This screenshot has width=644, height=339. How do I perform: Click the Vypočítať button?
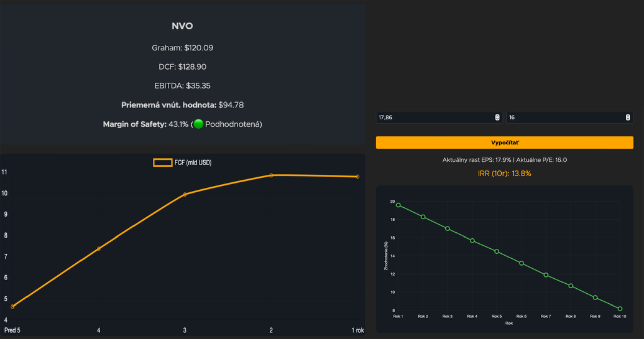click(504, 142)
